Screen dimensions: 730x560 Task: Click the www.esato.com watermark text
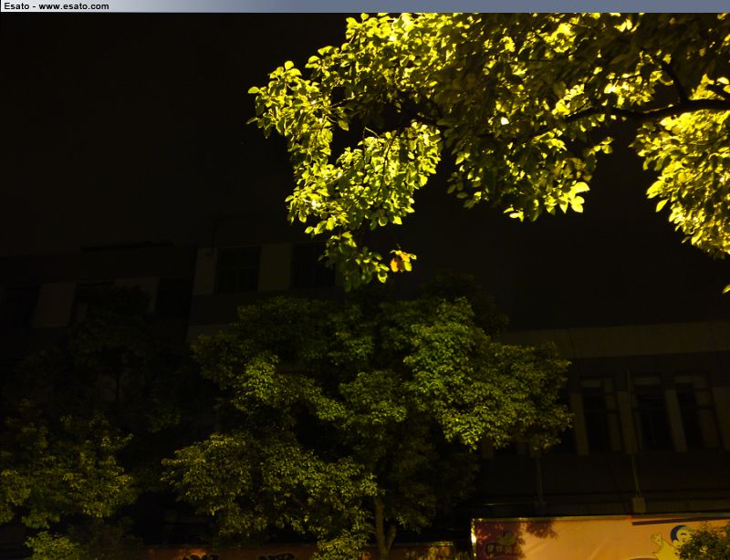74,6
